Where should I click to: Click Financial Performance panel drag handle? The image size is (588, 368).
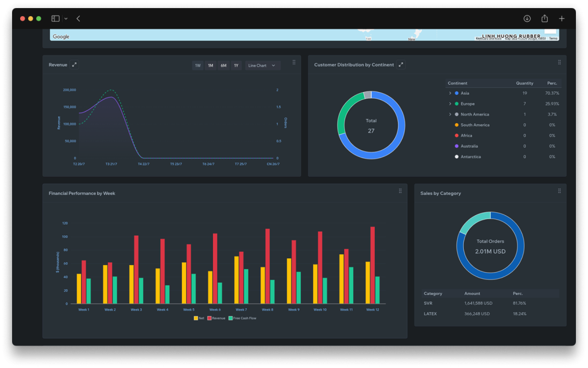[400, 191]
